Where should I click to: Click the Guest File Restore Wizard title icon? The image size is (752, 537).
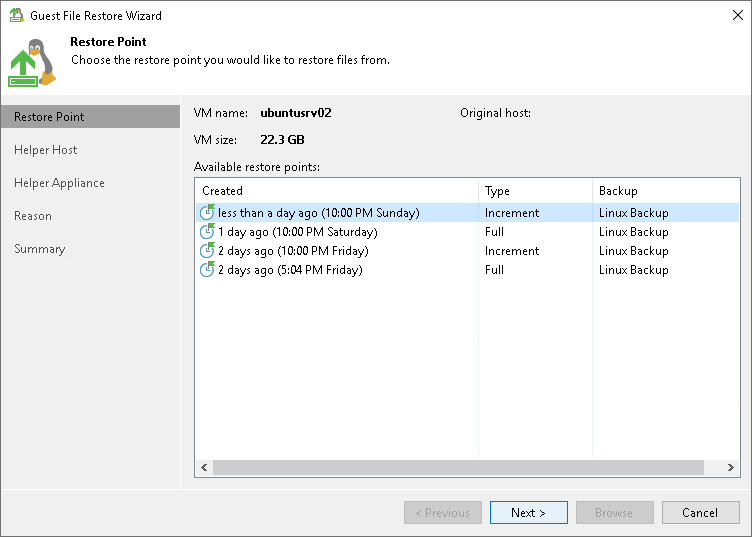pos(16,15)
